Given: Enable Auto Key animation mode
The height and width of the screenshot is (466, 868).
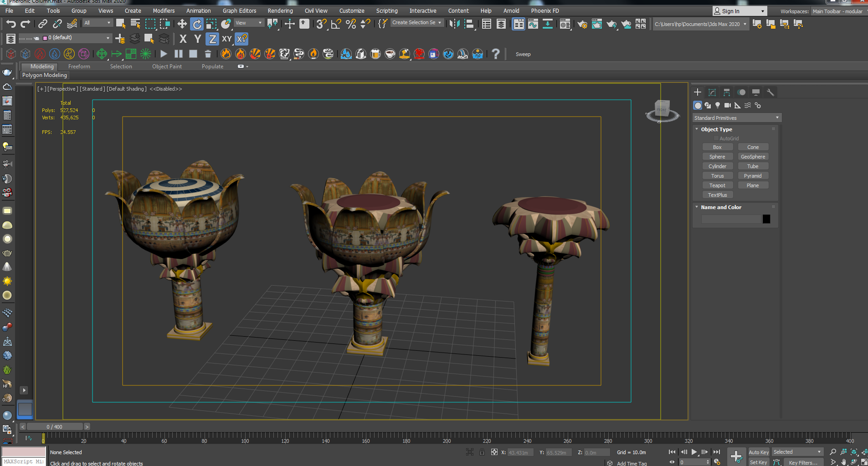Looking at the screenshot, I should [x=758, y=452].
